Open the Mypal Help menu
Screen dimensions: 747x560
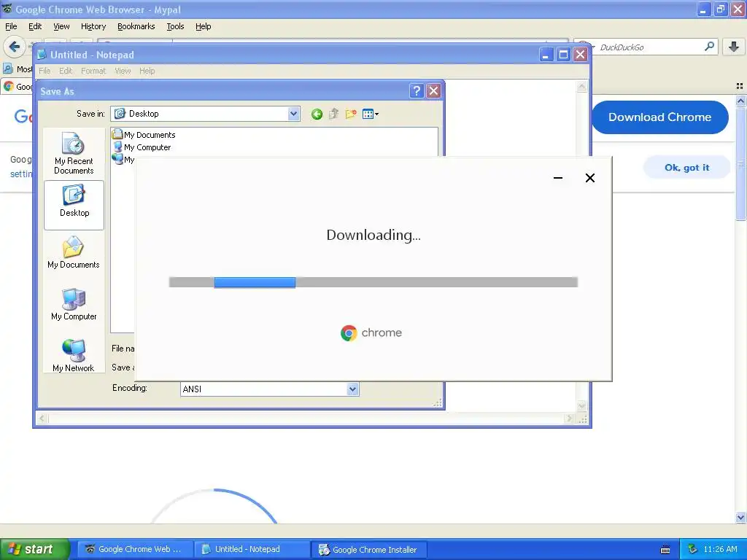tap(203, 26)
